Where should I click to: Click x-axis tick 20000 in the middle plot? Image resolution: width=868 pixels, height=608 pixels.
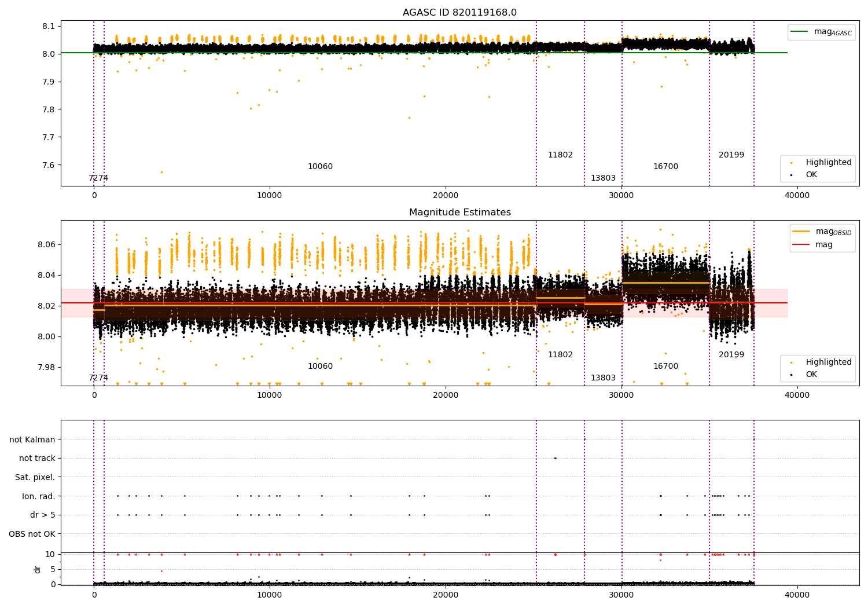[446, 395]
